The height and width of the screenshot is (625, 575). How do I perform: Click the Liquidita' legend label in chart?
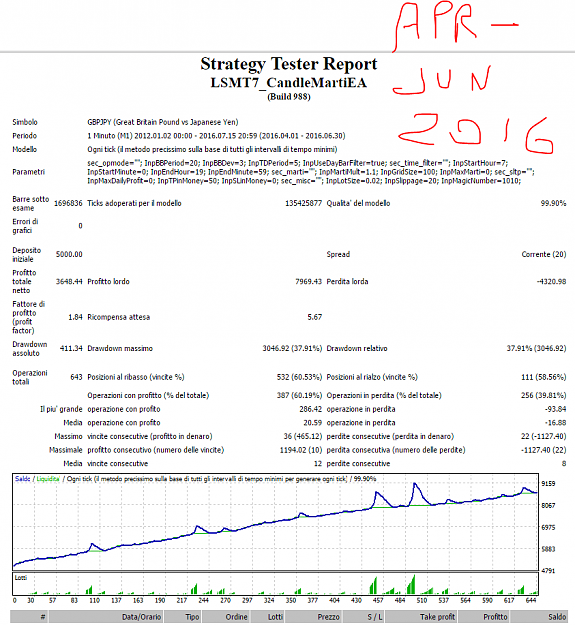48,479
